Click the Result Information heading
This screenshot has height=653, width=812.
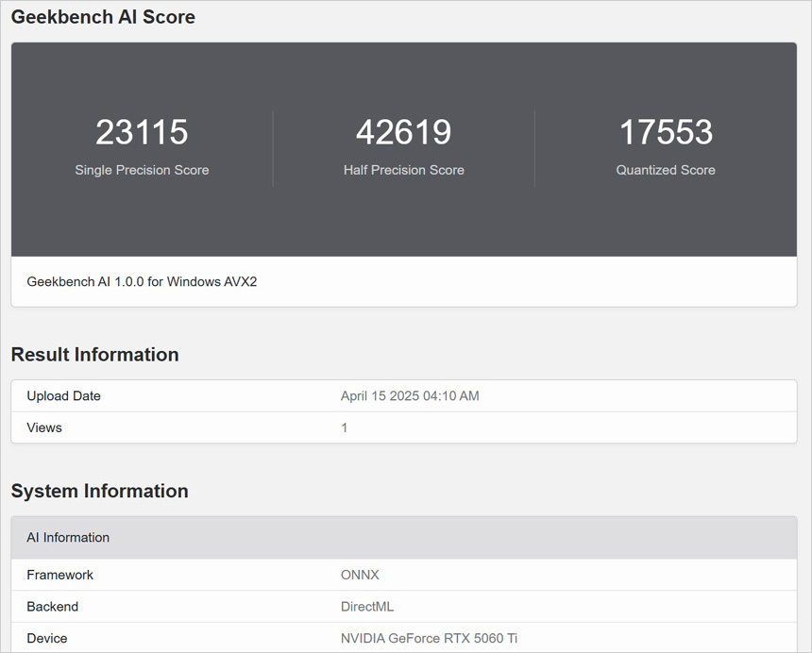94,355
